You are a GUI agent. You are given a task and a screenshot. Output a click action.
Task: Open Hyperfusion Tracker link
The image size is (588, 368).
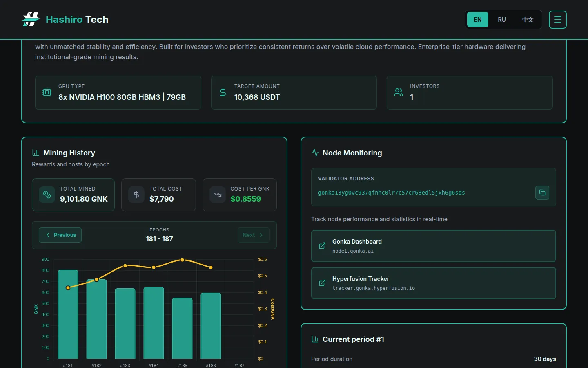(434, 283)
